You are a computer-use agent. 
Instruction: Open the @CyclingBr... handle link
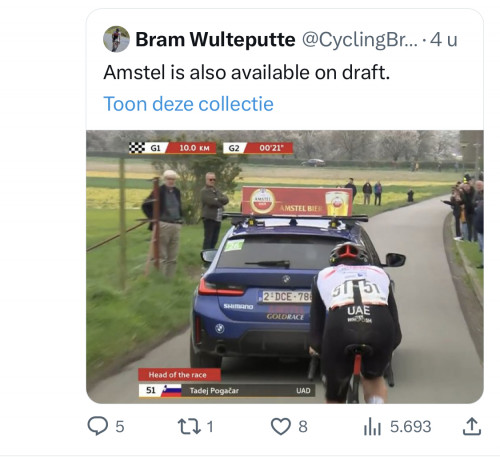[360, 40]
